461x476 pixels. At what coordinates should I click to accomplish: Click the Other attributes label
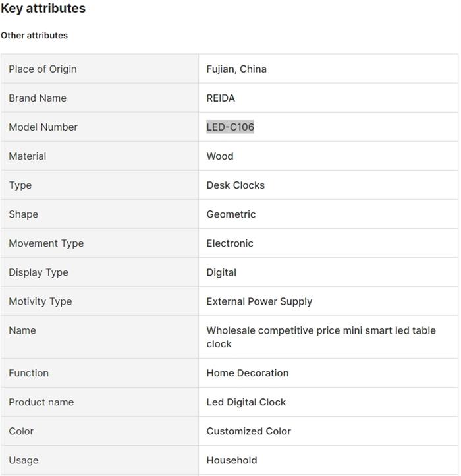coord(34,36)
